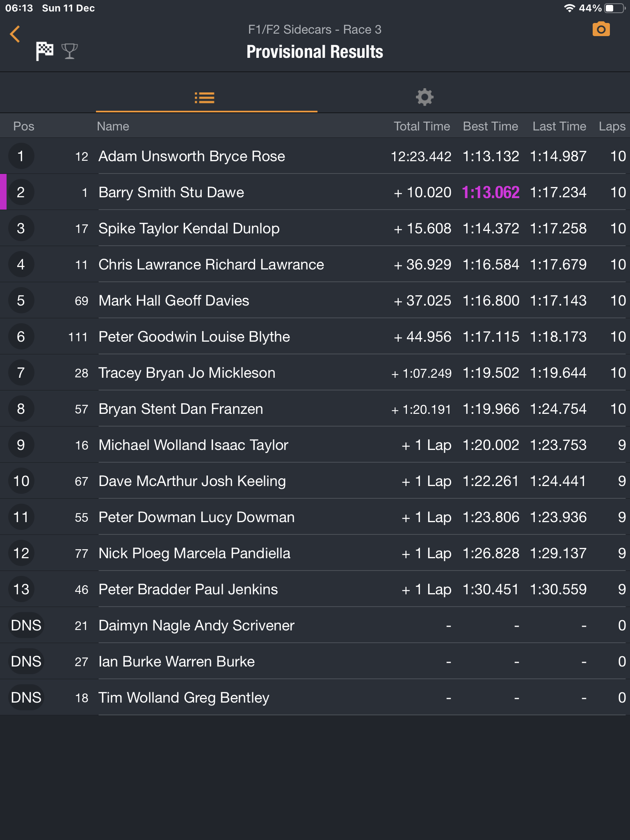Tap the checkered flag icon
This screenshot has width=630, height=840.
pos(44,51)
